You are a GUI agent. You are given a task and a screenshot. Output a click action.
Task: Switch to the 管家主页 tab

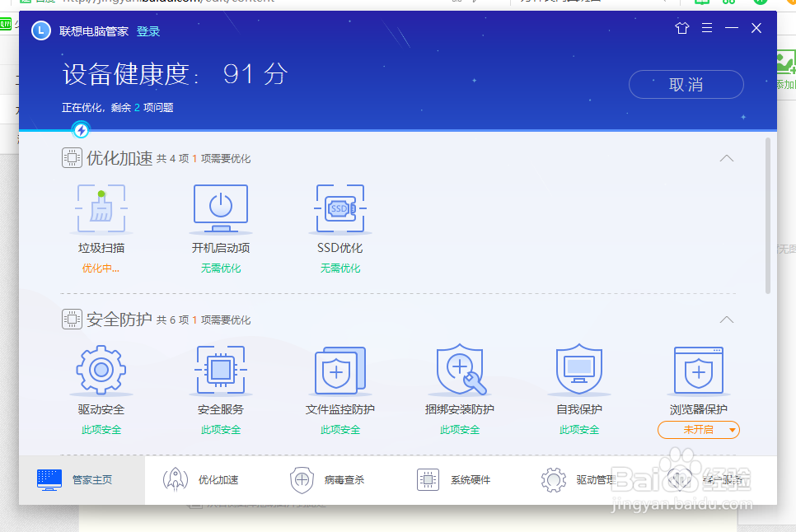(82, 480)
